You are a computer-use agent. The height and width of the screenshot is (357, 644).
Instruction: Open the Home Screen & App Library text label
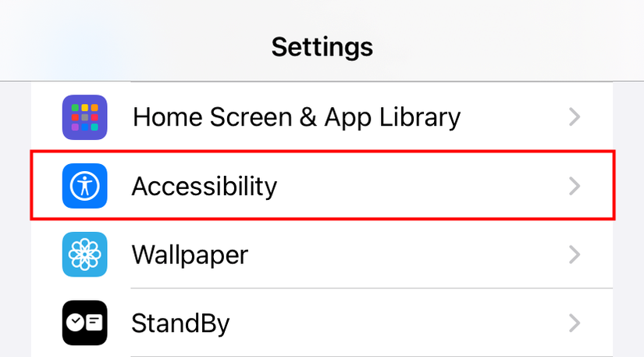(297, 117)
